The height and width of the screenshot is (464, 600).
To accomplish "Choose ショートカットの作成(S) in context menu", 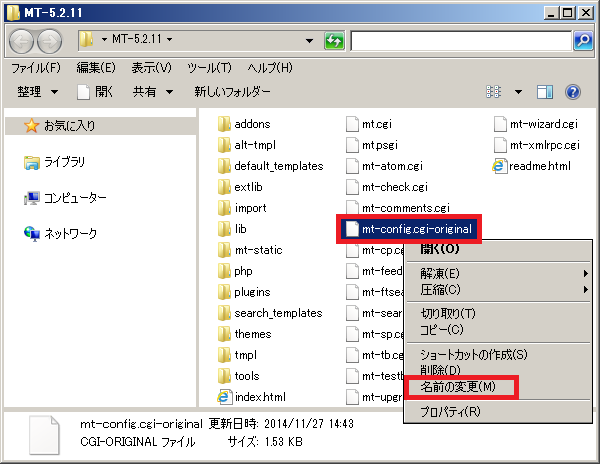I will 497,355.
